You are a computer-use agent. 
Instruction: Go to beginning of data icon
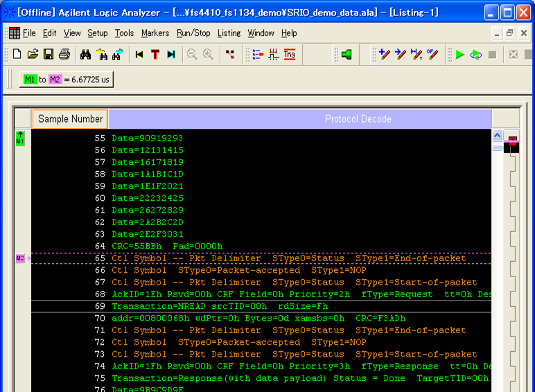[x=139, y=55]
